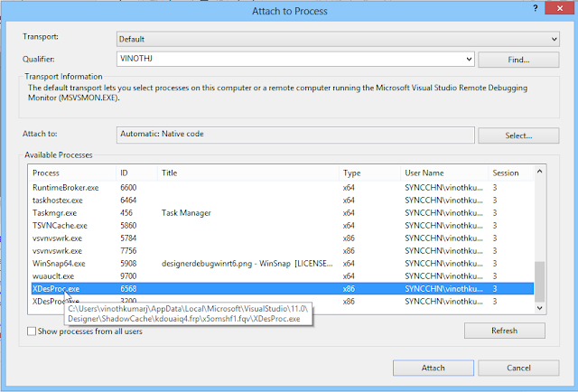Click the process list scrollbar thumb

pyautogui.click(x=540, y=282)
